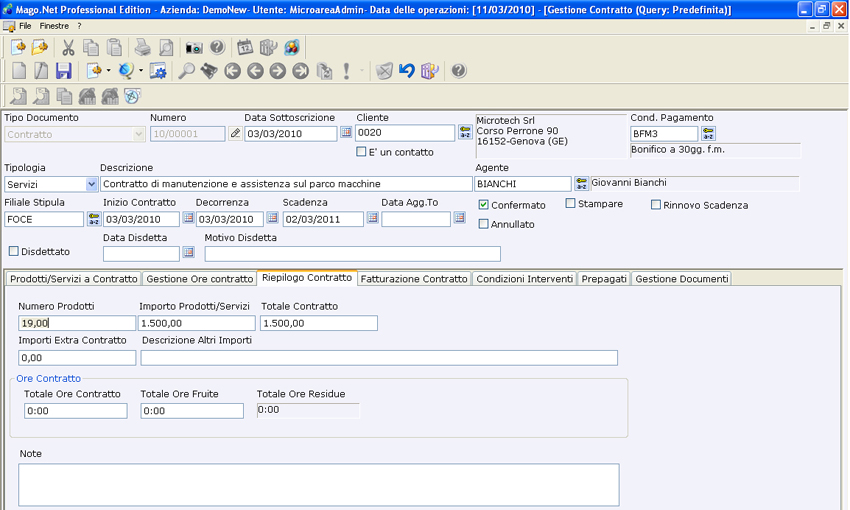Click the Print printer icon
Viewport: 850px width, 510px height.
(143, 48)
